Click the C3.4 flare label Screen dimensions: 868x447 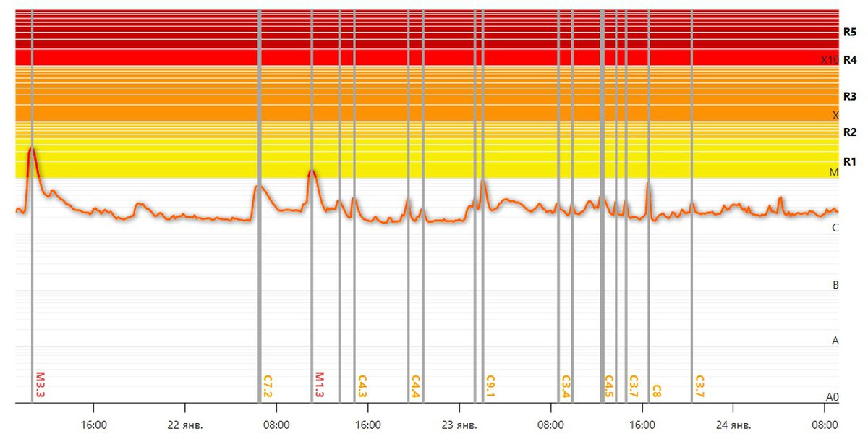[566, 386]
